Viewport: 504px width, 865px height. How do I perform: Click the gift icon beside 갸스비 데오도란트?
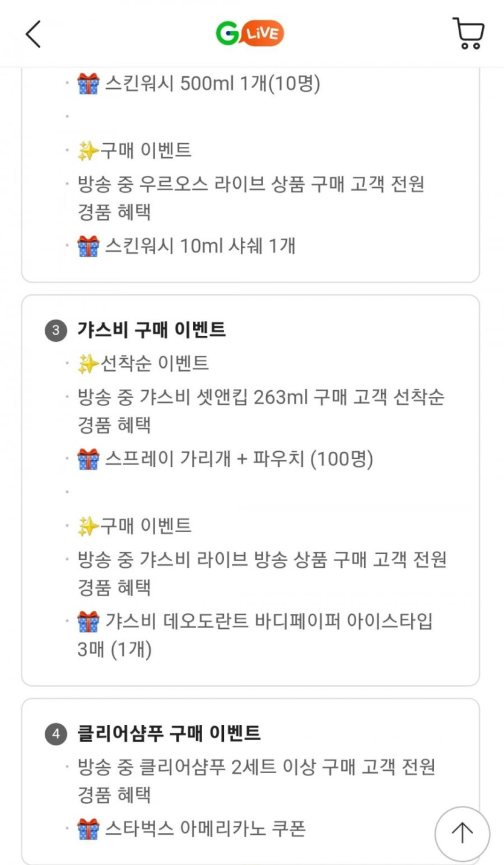pos(88,621)
